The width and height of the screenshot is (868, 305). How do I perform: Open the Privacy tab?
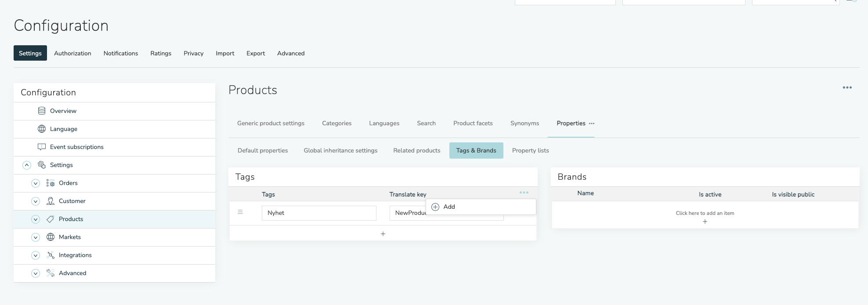194,53
